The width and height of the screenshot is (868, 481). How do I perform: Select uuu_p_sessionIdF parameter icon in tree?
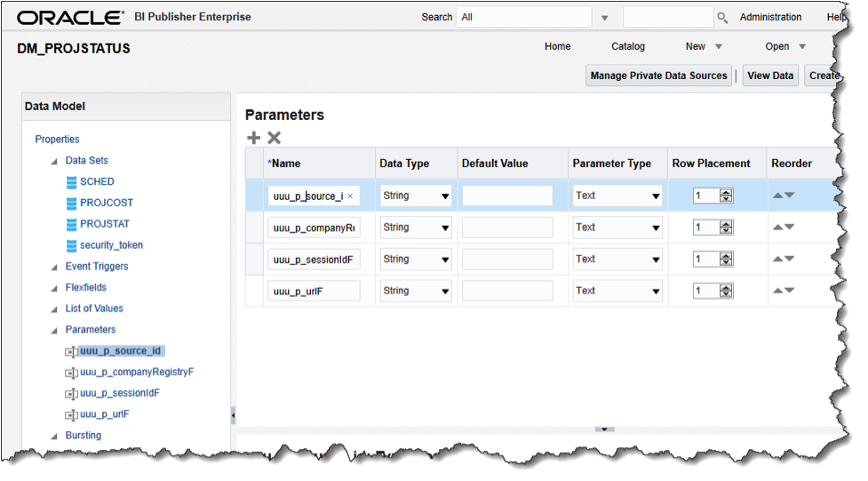pyautogui.click(x=71, y=394)
